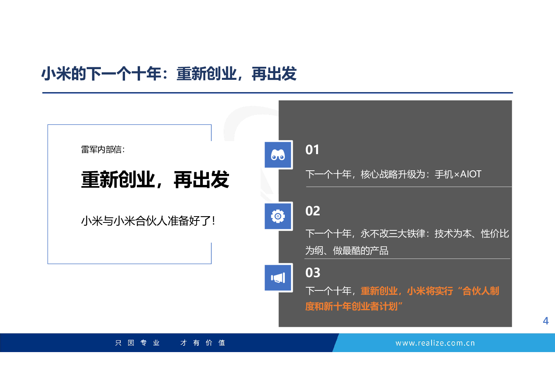Click the 为纲、做最酷的产品 text line

point(347,251)
